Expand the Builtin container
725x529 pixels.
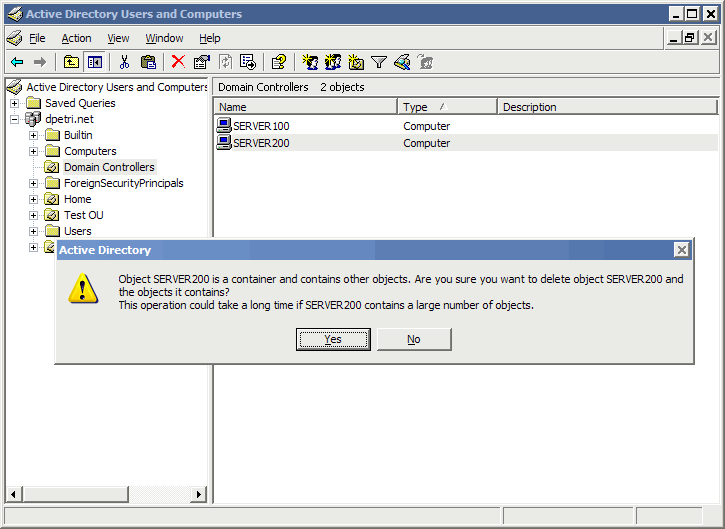pos(33,135)
